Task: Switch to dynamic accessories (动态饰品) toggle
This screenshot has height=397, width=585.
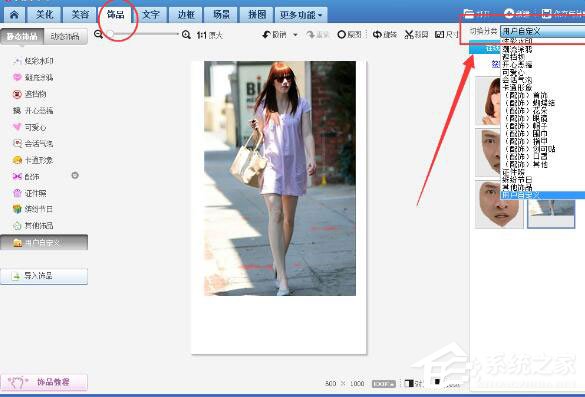Action: coord(65,36)
